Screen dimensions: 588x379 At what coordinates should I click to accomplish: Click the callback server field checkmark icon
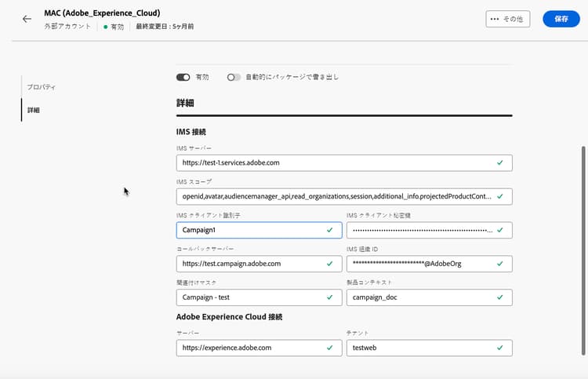point(329,264)
